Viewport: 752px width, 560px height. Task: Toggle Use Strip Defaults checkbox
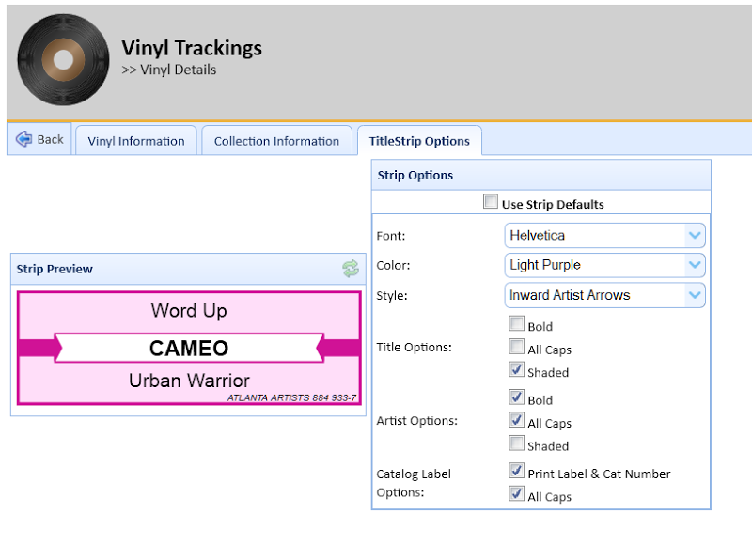pyautogui.click(x=491, y=202)
